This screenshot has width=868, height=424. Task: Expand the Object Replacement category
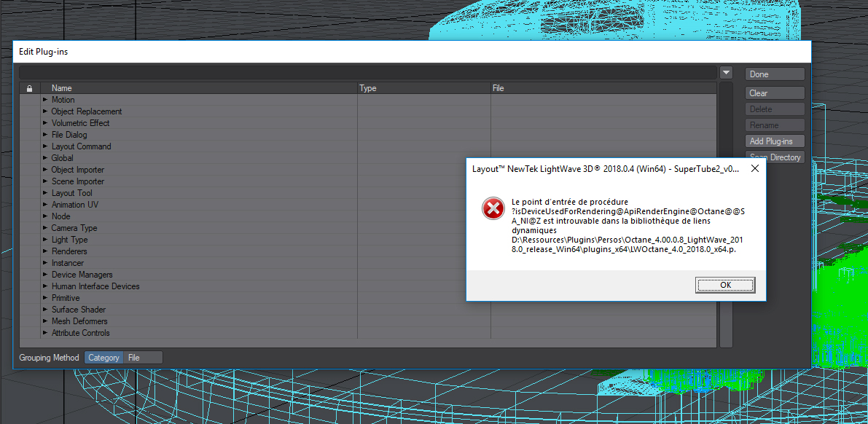(x=45, y=111)
